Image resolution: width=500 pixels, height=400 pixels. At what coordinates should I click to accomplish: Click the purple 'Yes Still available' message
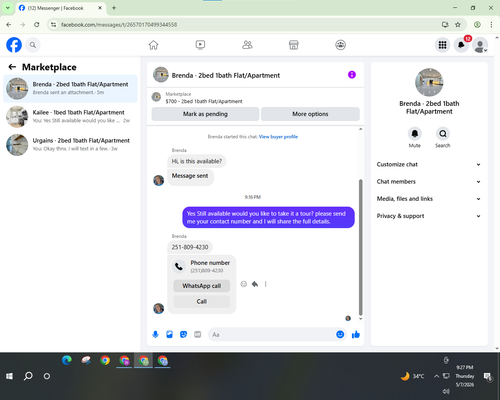(x=268, y=217)
